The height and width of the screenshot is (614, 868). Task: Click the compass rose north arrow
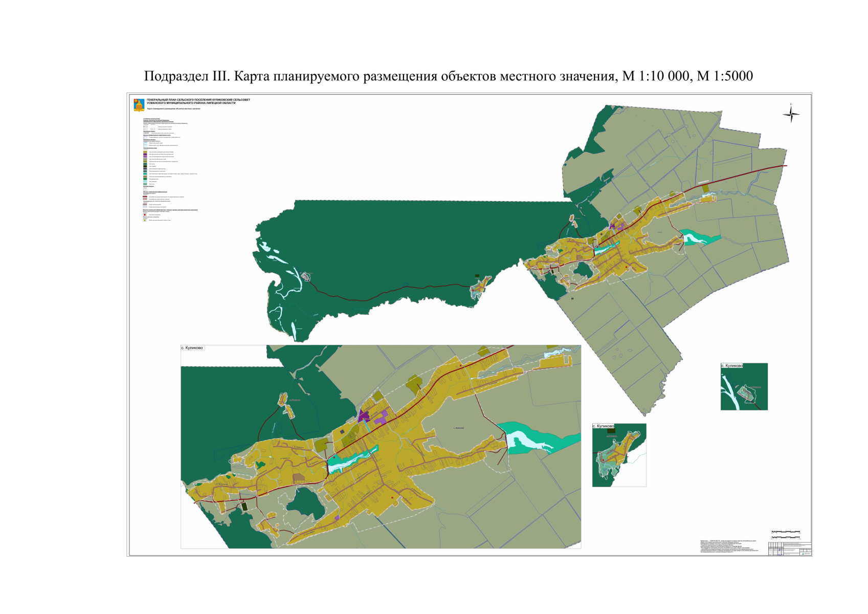[x=791, y=114]
